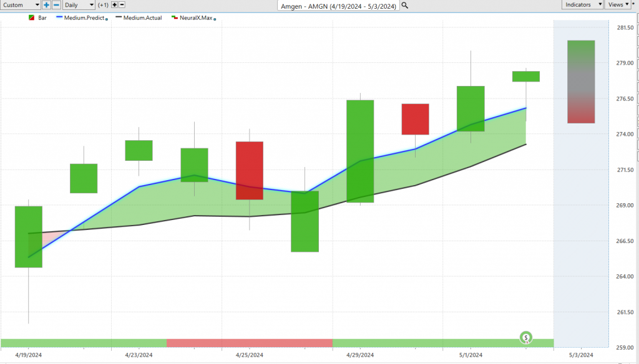The image size is (639, 364).
Task: Click the dot beside Medium.Predict legend
Action: coord(107,19)
